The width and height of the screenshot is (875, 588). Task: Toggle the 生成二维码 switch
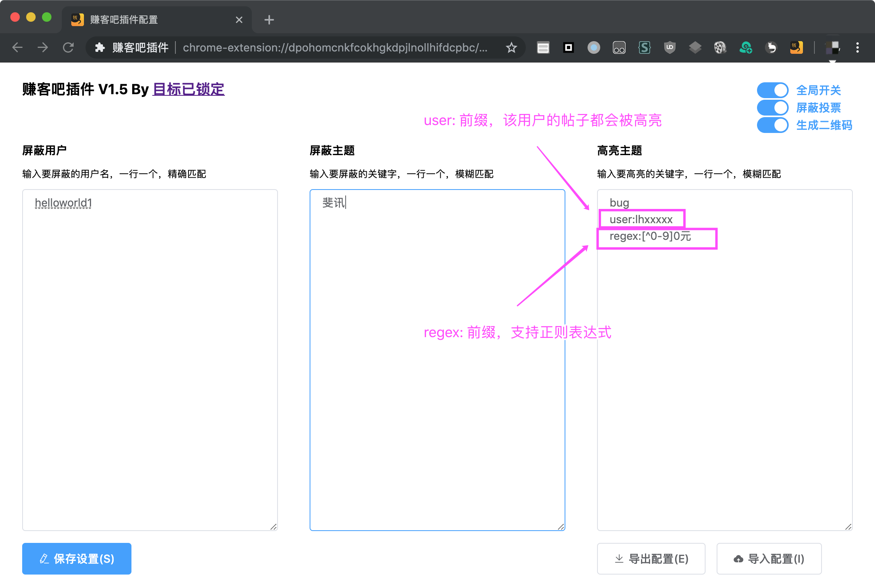point(772,125)
